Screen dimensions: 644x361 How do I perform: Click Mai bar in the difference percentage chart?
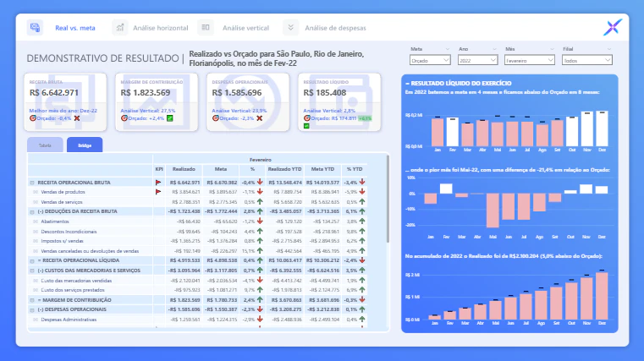493,210
